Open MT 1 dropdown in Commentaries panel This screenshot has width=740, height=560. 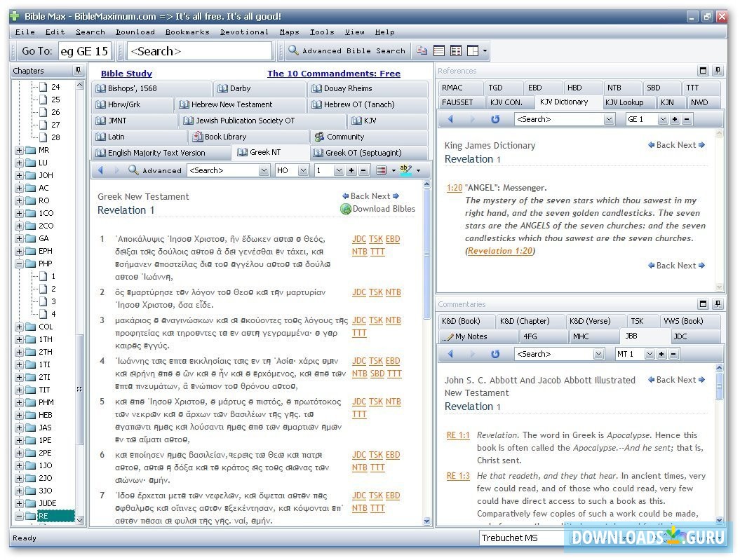(x=650, y=354)
